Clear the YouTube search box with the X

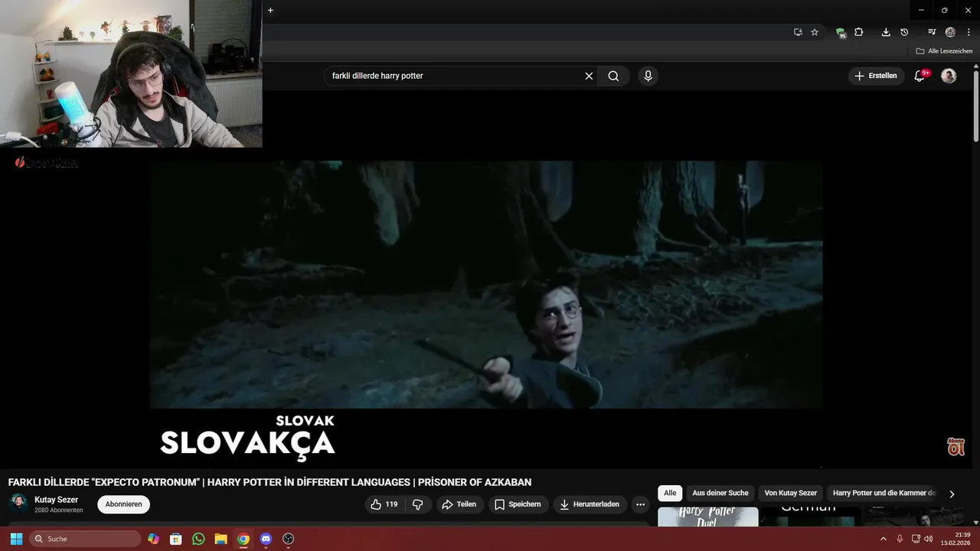(589, 76)
